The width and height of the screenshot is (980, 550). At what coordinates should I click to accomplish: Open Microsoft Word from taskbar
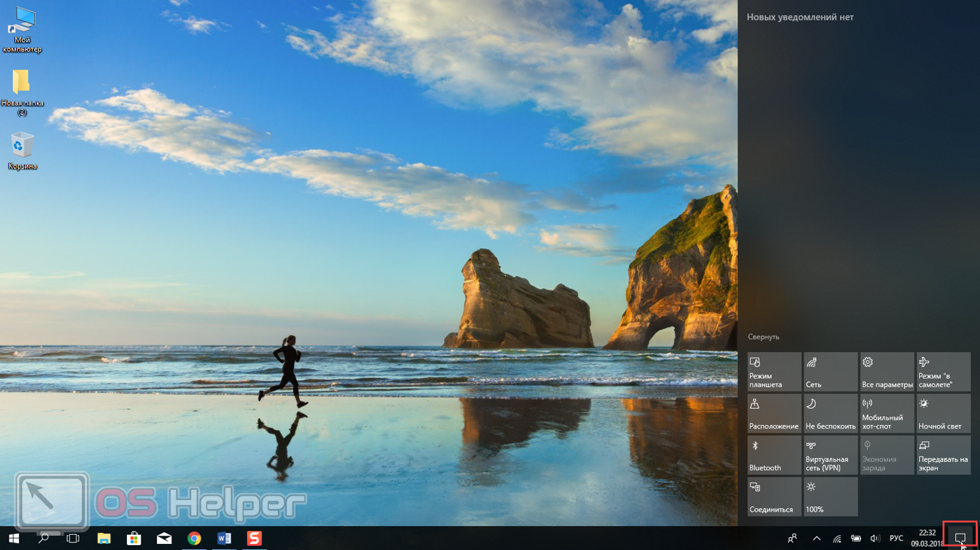(x=224, y=538)
